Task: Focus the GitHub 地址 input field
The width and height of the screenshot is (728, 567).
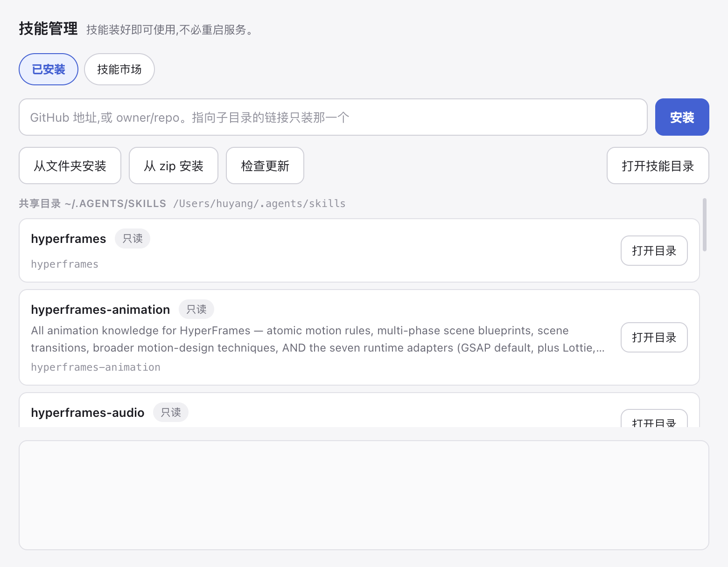Action: (x=333, y=117)
